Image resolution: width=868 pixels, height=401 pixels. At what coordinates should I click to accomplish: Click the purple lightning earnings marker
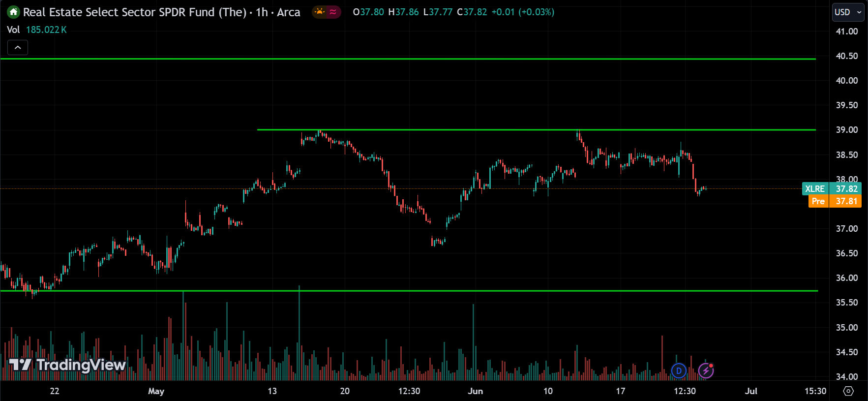(706, 370)
